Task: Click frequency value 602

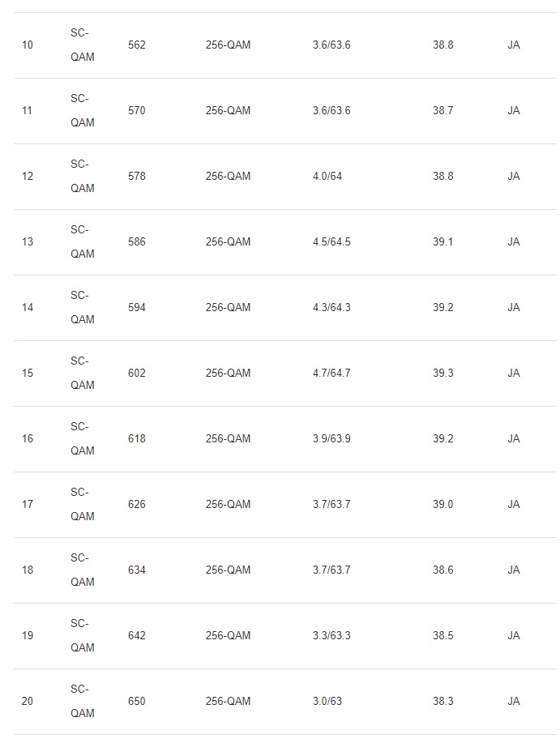Action: (x=137, y=374)
